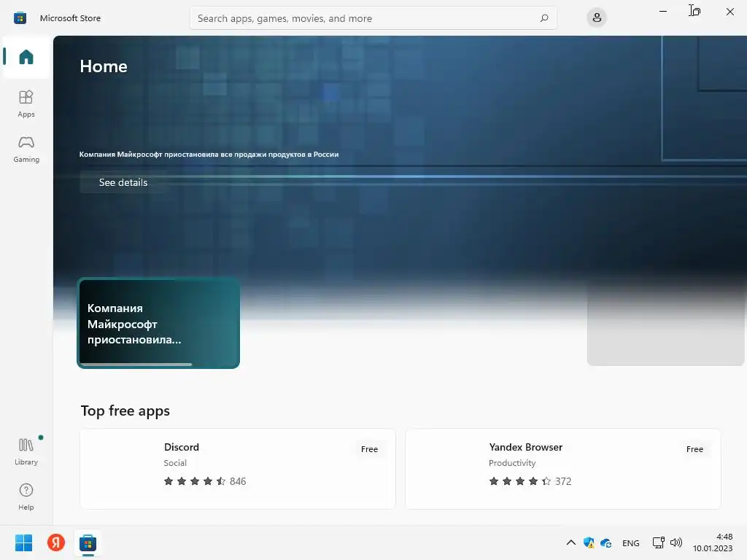The image size is (747, 560).
Task: Open the Apps section in the sidebar
Action: 26,104
